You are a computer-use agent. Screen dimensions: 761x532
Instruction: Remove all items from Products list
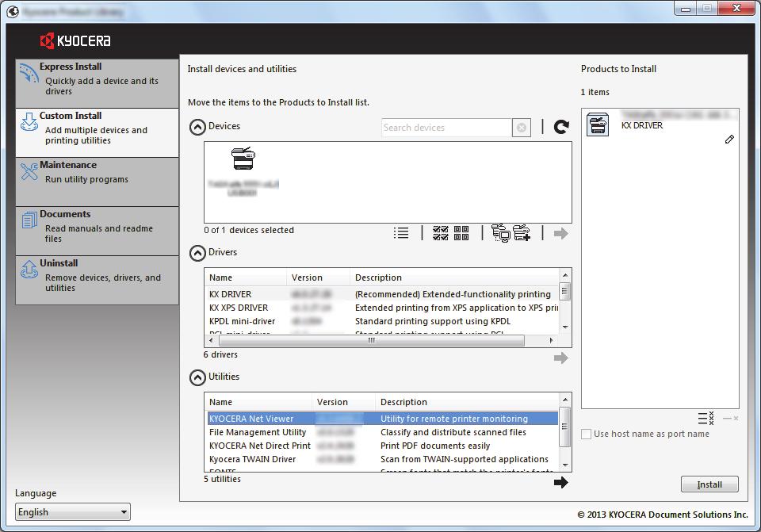[x=706, y=418]
